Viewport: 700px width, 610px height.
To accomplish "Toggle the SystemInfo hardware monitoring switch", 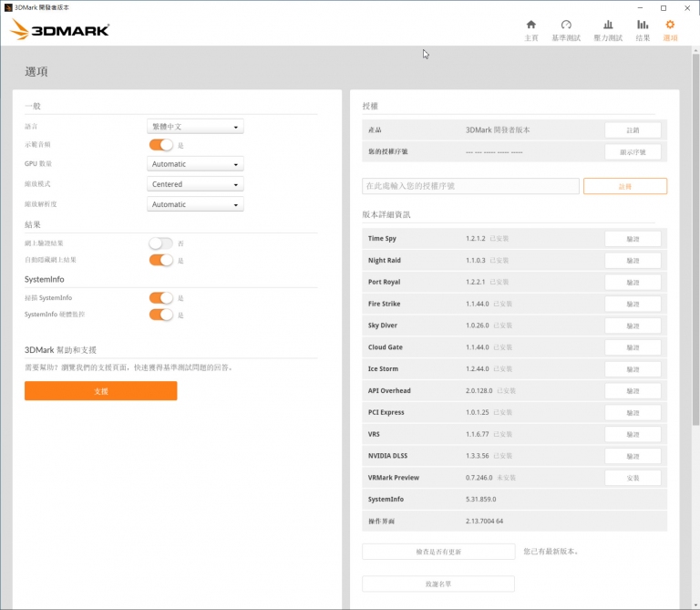I will [x=160, y=315].
